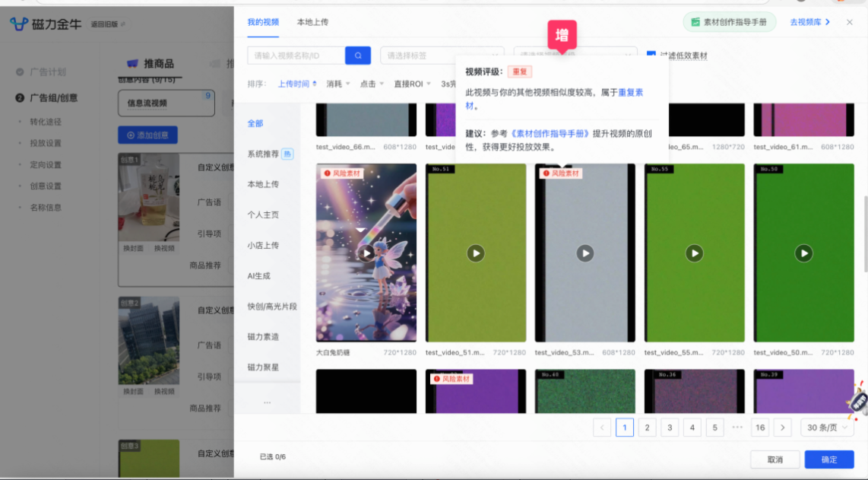Play the test_video_55 video preview

(694, 253)
